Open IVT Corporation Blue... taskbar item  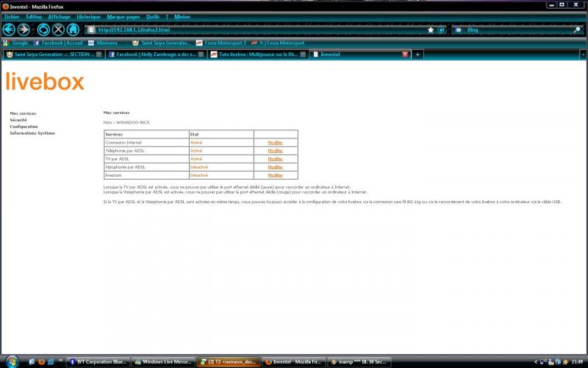(98, 362)
